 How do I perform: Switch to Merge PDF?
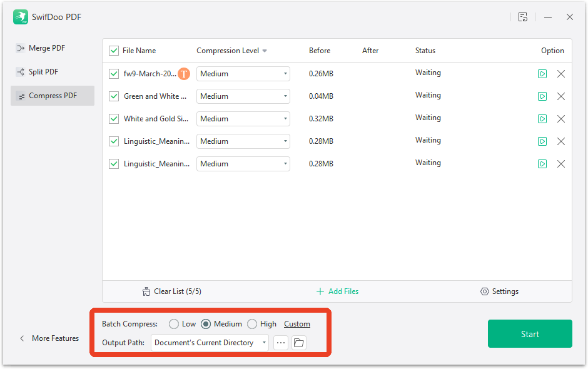pos(53,48)
